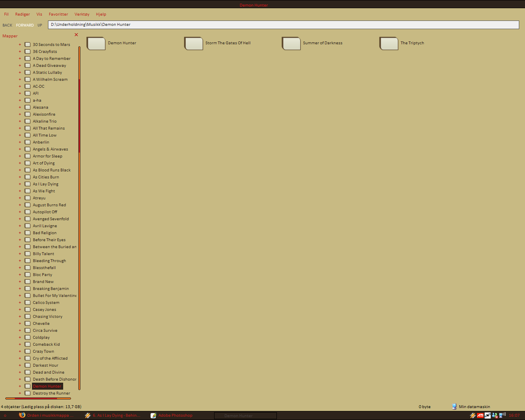The height and width of the screenshot is (420, 525).
Task: Click the Coldplay folder icon in tree
Action: tap(27, 337)
